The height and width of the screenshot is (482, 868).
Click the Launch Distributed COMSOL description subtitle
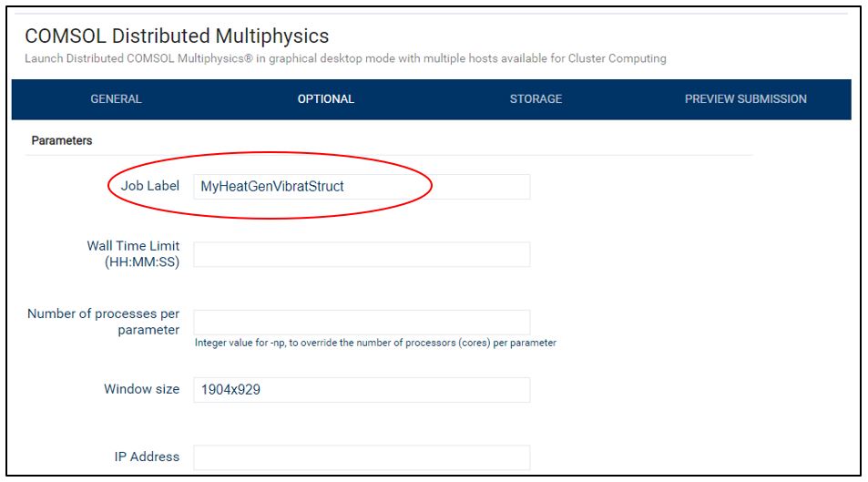click(345, 58)
